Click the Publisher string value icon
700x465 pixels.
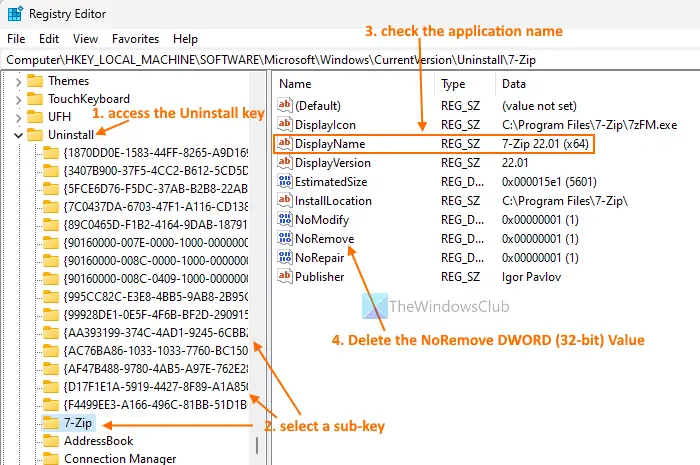click(285, 276)
